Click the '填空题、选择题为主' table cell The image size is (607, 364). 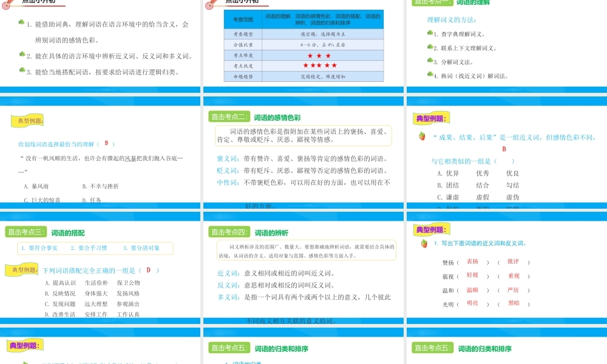click(323, 34)
